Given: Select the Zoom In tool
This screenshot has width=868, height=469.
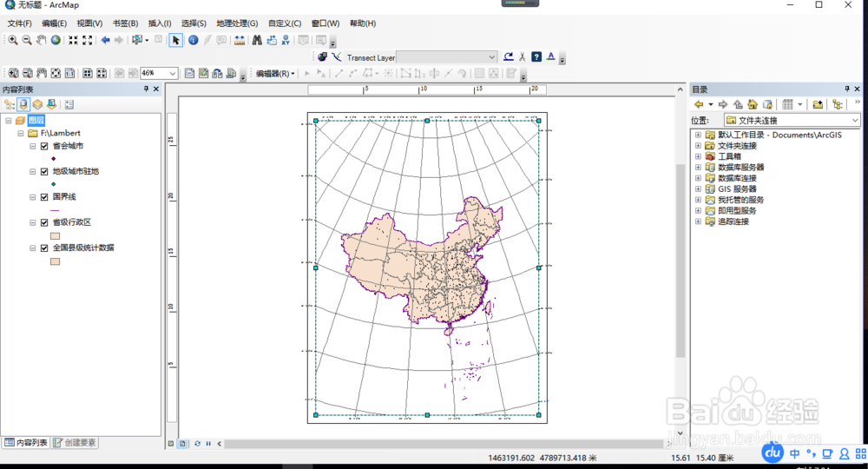Looking at the screenshot, I should click(x=13, y=40).
